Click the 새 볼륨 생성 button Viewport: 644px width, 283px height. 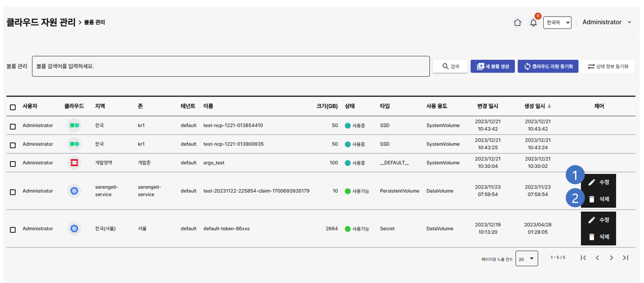pyautogui.click(x=492, y=66)
